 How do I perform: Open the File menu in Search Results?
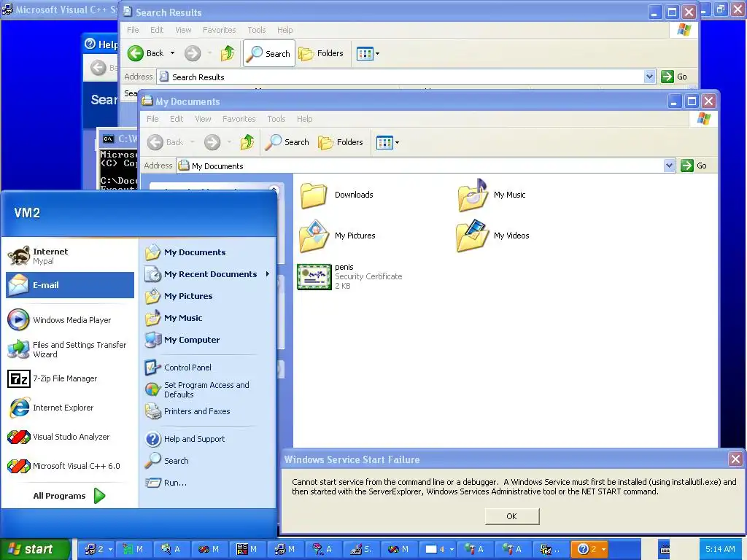coord(133,30)
